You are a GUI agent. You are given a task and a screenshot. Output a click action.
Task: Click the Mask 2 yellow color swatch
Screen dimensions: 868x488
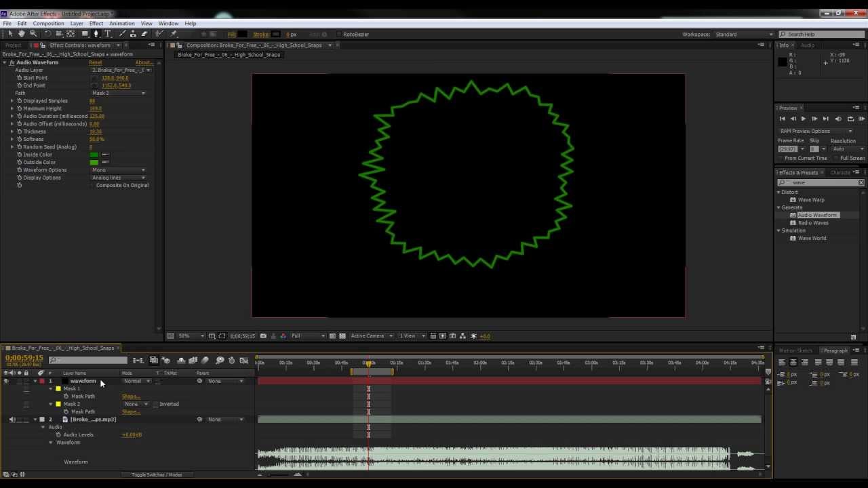point(58,404)
